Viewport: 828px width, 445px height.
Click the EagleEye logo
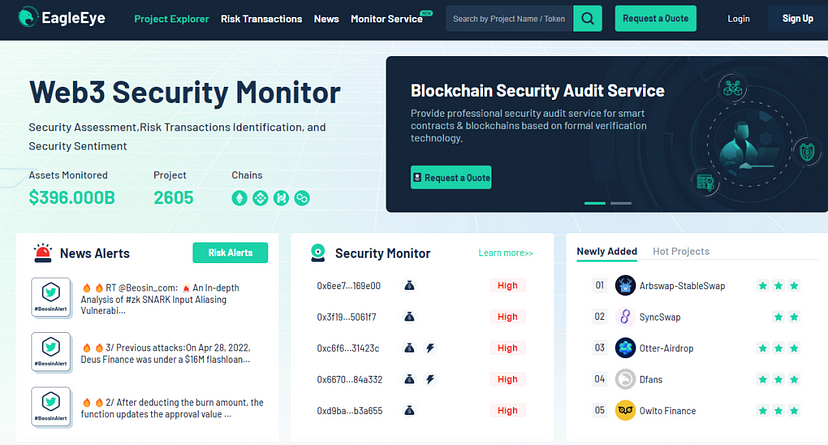pyautogui.click(x=61, y=18)
